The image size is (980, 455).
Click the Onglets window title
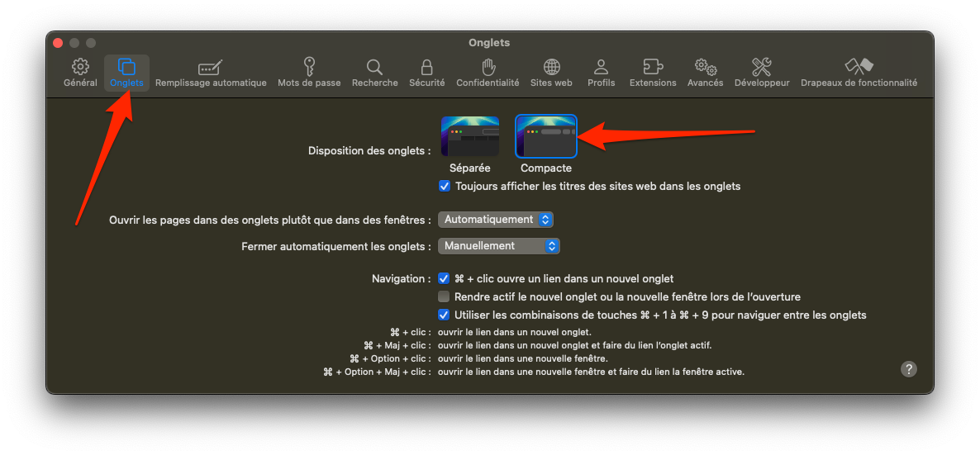pos(489,43)
